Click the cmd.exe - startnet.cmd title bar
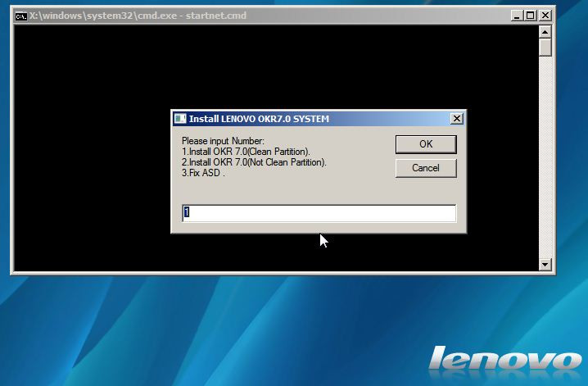 [263, 16]
